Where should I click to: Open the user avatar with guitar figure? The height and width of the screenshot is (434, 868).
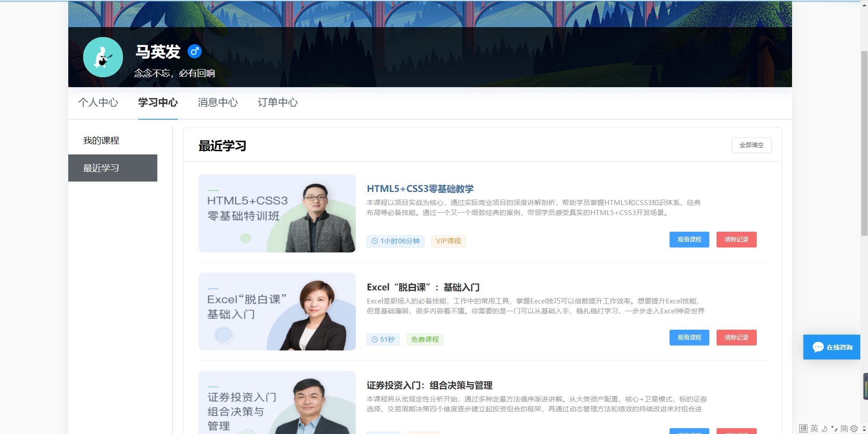coord(103,57)
